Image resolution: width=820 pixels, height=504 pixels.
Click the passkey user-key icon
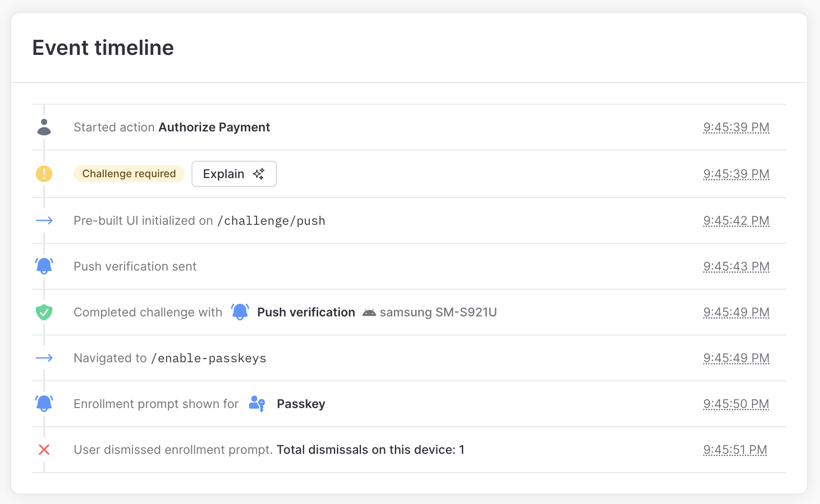click(x=257, y=404)
